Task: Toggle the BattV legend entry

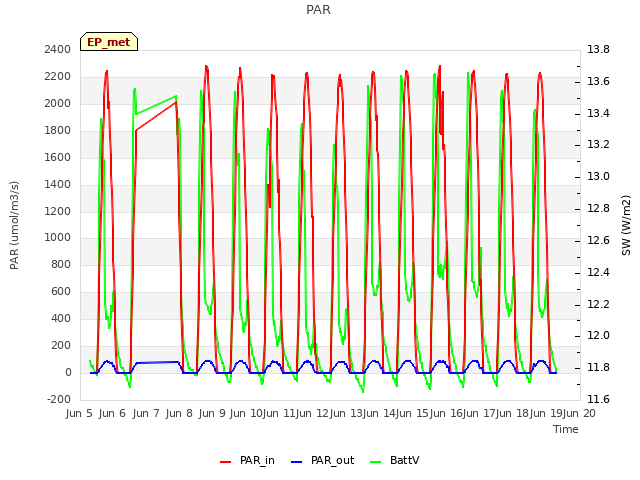Action: pos(394,461)
